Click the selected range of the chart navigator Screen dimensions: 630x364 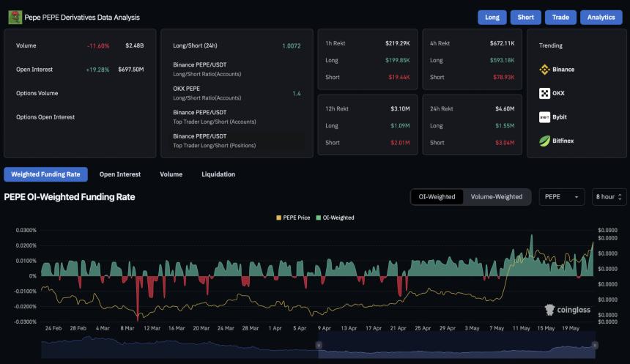tap(457, 345)
